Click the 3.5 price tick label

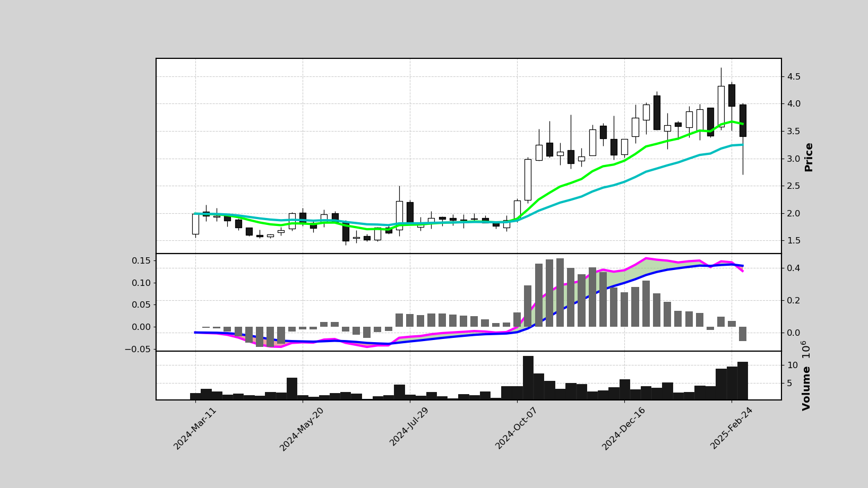tap(794, 131)
